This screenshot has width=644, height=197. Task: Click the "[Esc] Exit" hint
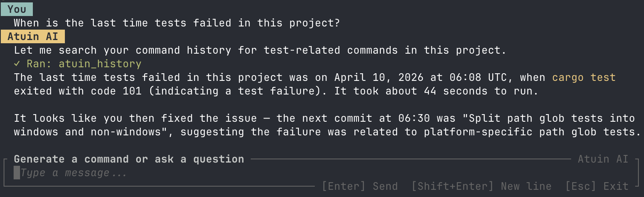(597, 186)
